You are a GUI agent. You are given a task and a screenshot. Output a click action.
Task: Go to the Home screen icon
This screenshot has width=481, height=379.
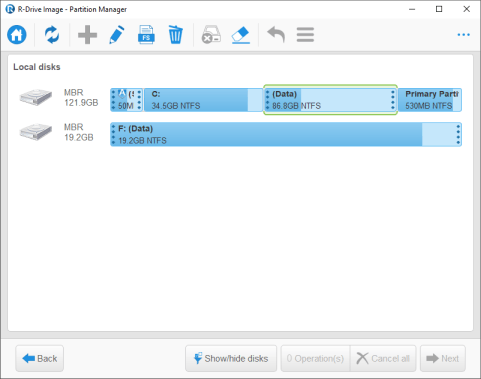pyautogui.click(x=17, y=35)
